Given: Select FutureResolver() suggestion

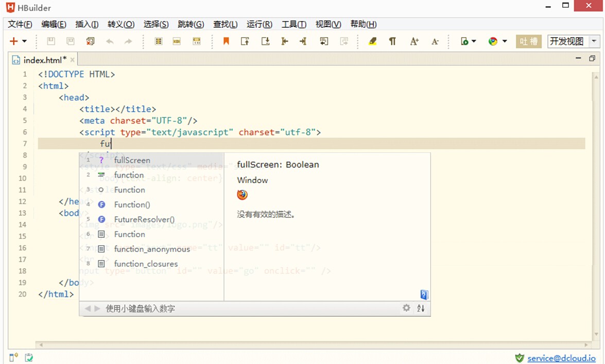Looking at the screenshot, I should coord(151,219).
